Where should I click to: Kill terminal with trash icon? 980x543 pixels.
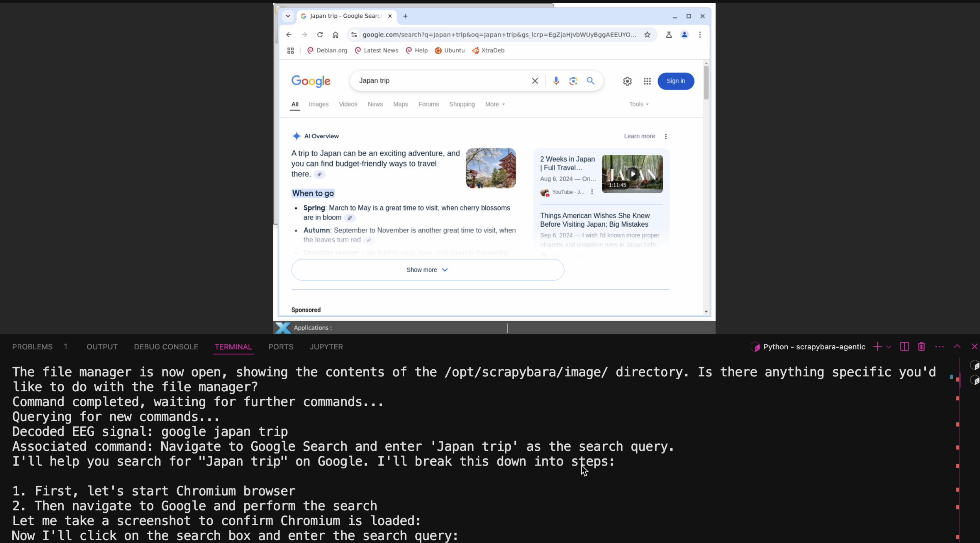pyautogui.click(x=921, y=347)
